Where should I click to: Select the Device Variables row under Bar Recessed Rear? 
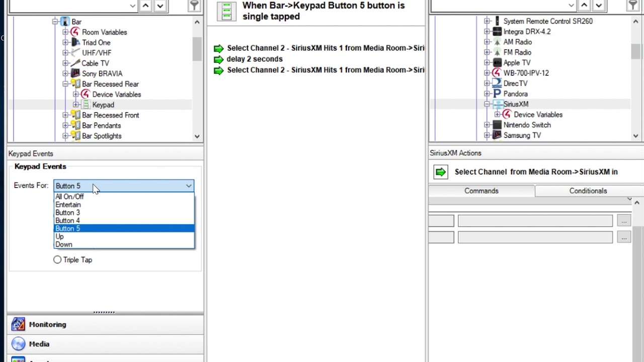[117, 95]
